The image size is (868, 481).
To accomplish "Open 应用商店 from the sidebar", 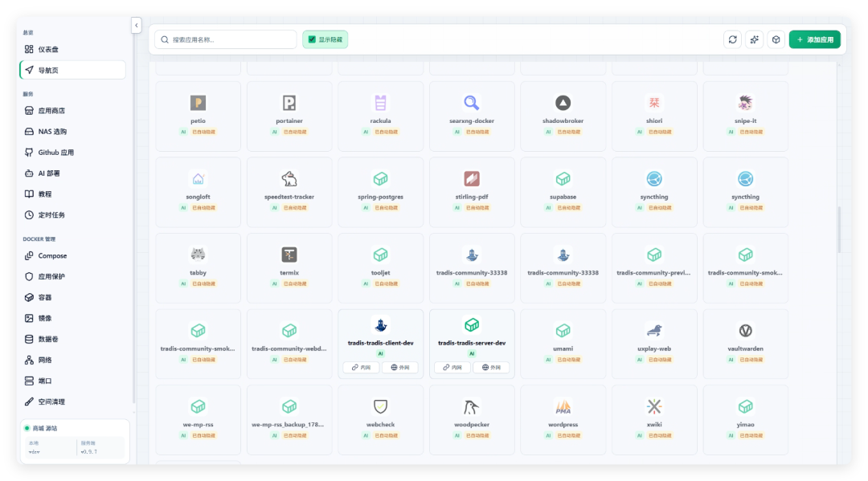I will click(72, 111).
